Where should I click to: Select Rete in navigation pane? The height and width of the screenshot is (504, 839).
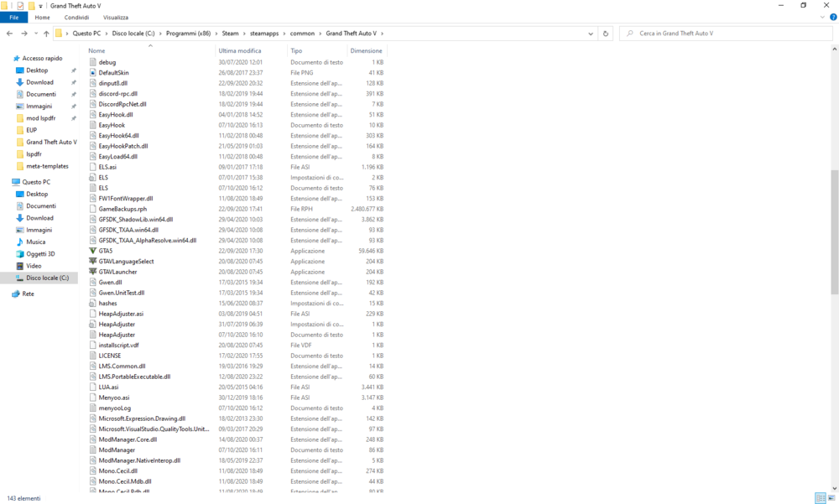pos(28,294)
